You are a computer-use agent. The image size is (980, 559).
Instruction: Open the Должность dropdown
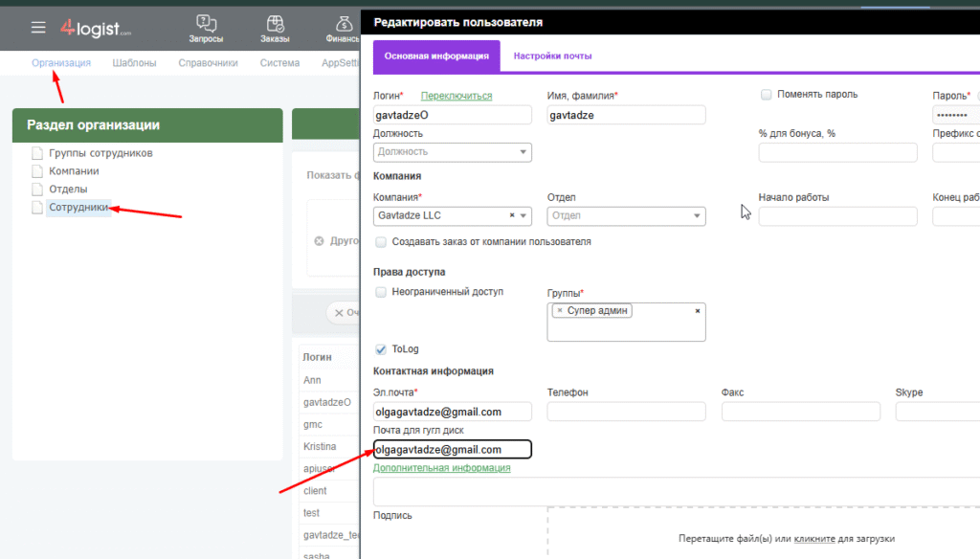[x=523, y=152]
